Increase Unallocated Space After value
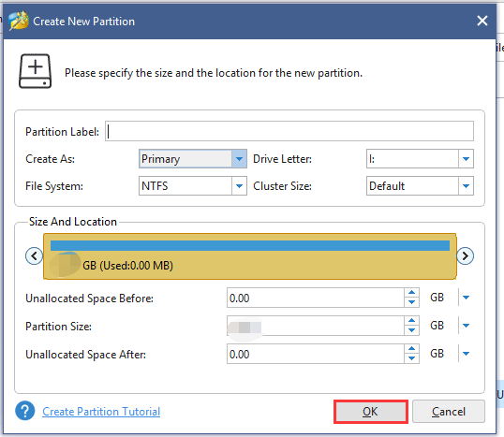The width and height of the screenshot is (504, 437). (x=411, y=349)
